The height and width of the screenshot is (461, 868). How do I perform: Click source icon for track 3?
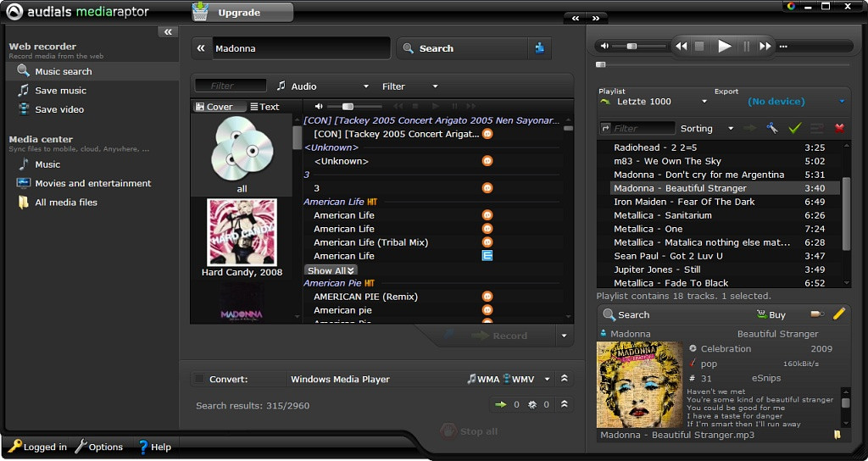tap(487, 188)
